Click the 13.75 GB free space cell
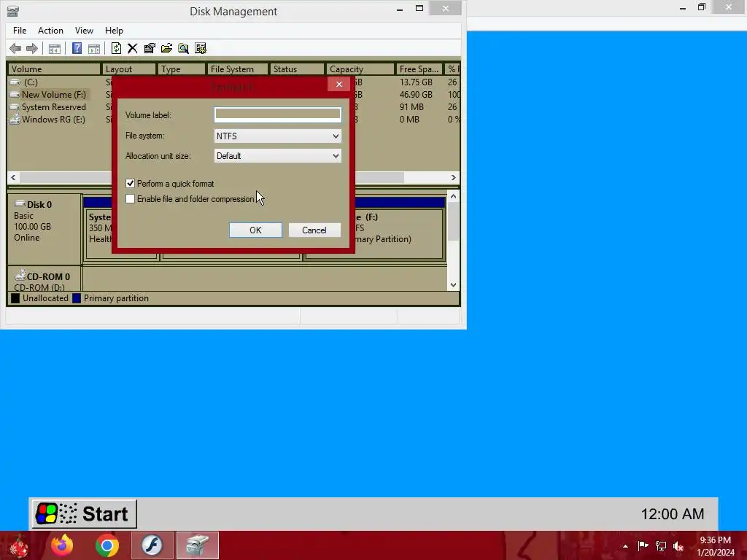 tap(416, 82)
